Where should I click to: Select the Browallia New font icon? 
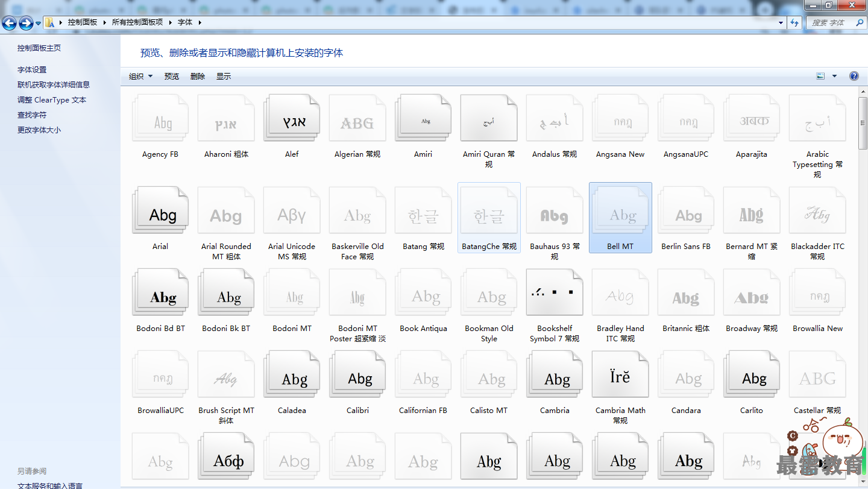817,292
